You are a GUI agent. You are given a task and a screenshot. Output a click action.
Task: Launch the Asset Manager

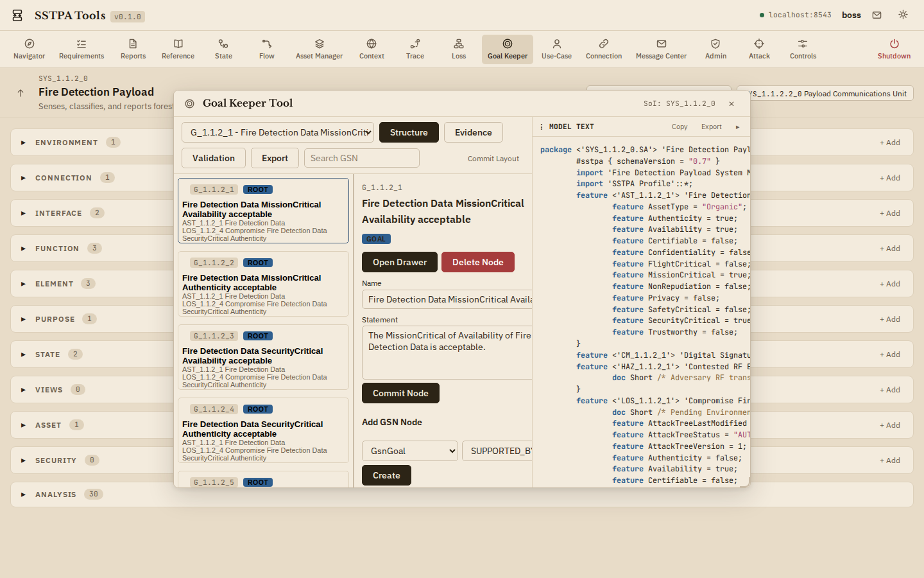coord(319,49)
